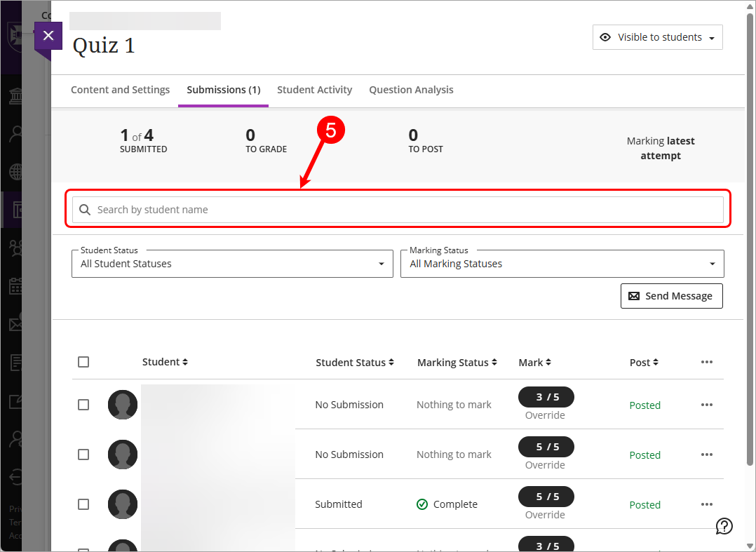This screenshot has height=552, width=756.
Task: Click Posted in the 3 / 5 row
Action: (x=644, y=405)
